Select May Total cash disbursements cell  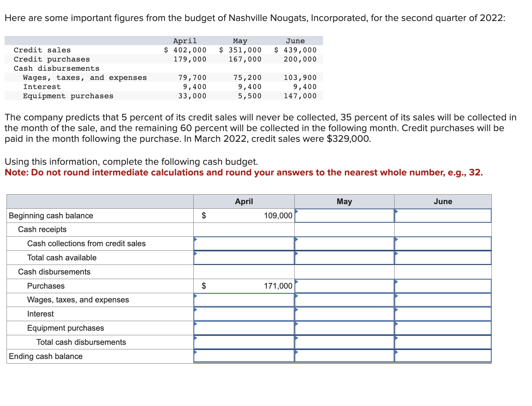[344, 342]
